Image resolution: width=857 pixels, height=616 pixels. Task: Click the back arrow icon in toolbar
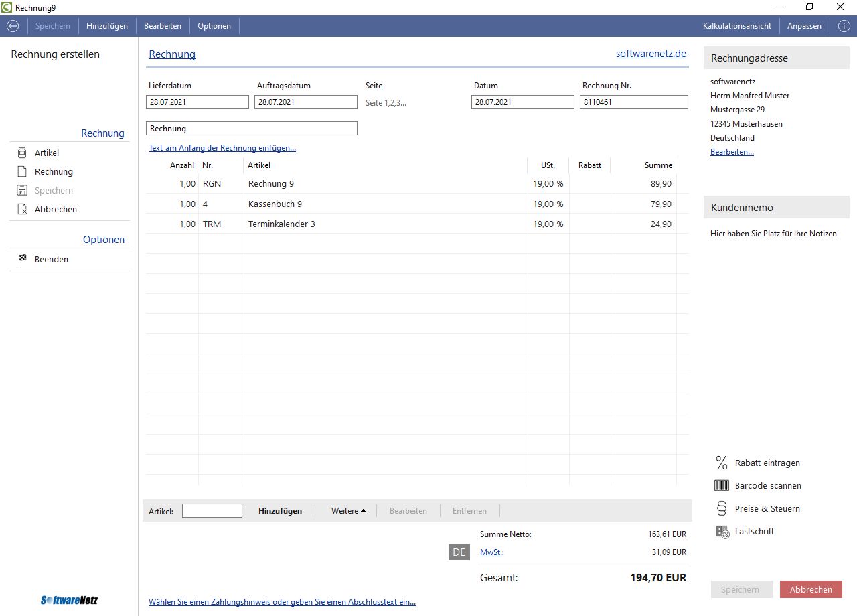(13, 26)
